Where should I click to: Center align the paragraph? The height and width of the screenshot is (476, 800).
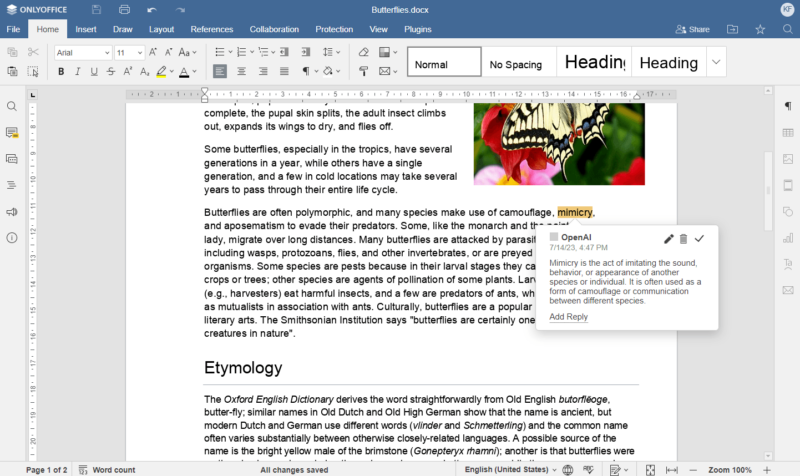[241, 72]
